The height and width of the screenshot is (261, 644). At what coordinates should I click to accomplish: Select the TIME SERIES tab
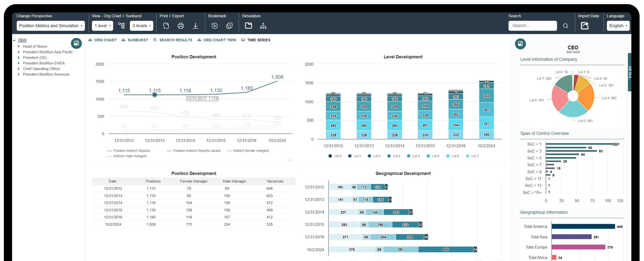(x=256, y=40)
